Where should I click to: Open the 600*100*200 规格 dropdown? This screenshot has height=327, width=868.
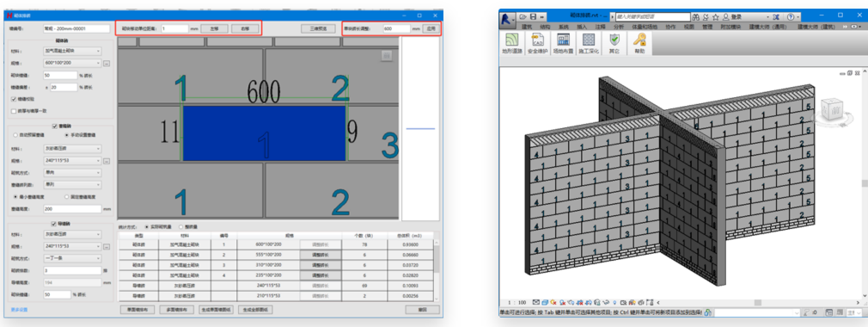pyautogui.click(x=72, y=63)
